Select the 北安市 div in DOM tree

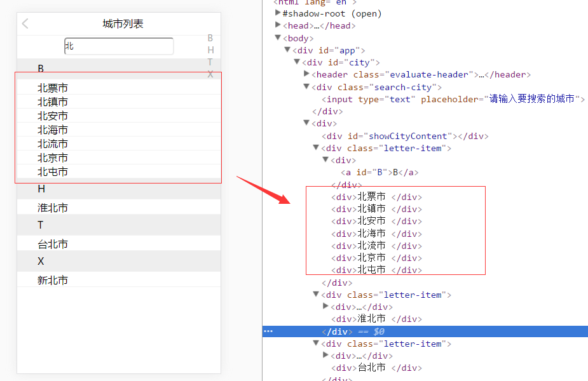click(x=376, y=221)
